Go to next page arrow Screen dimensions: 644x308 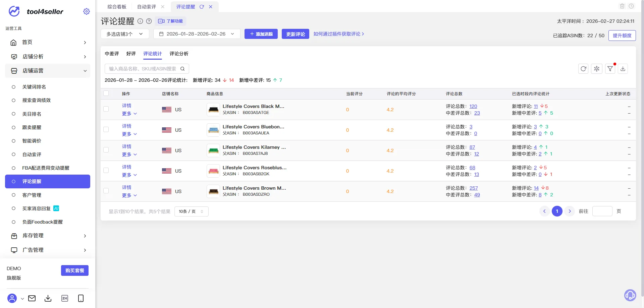coord(570,211)
